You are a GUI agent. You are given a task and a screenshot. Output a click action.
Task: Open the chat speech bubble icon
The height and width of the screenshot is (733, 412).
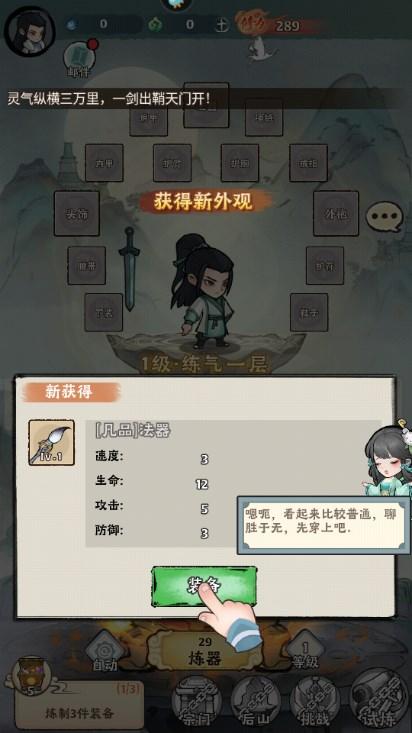(384, 217)
